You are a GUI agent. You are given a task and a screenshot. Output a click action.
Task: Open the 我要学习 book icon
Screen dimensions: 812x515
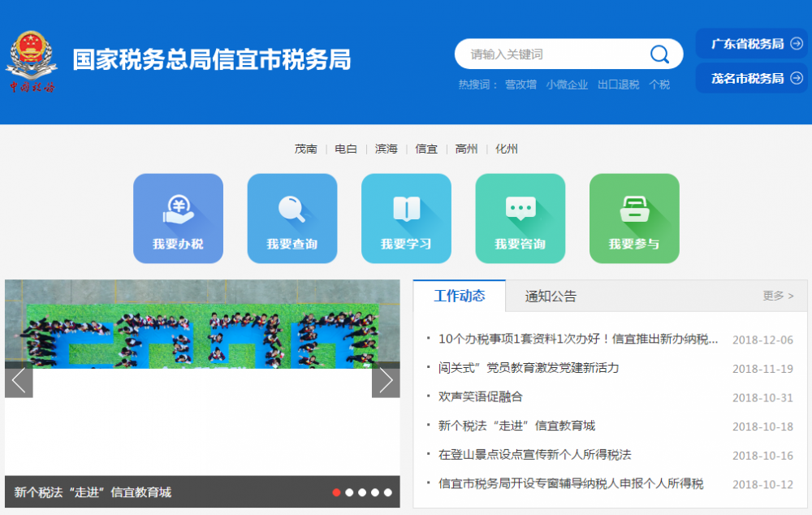click(406, 218)
